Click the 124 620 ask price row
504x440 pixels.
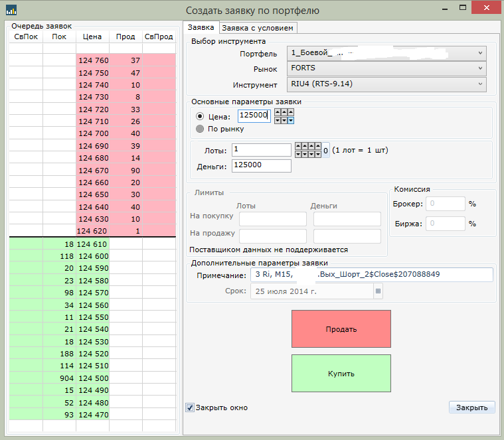pyautogui.click(x=92, y=231)
